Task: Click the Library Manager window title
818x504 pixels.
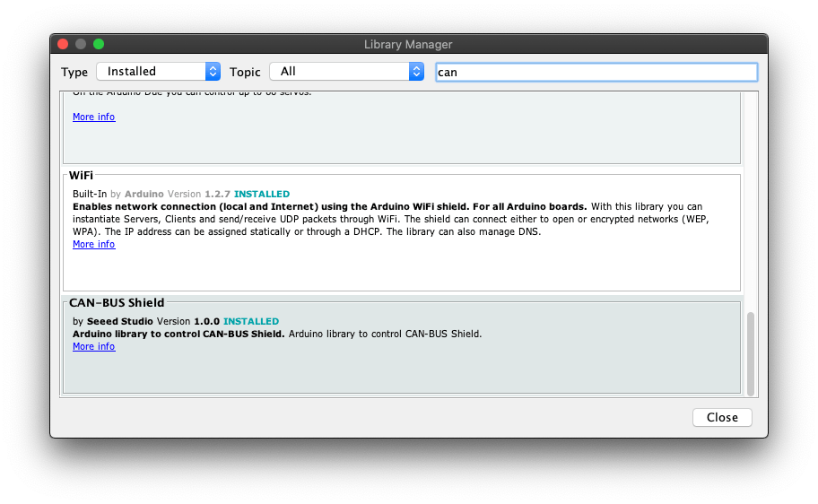Action: click(x=408, y=44)
